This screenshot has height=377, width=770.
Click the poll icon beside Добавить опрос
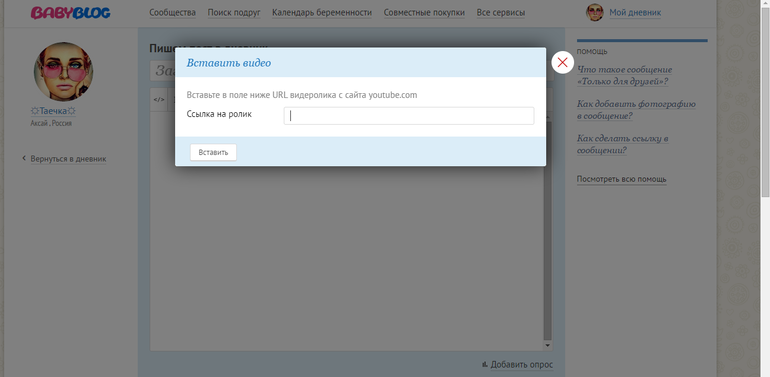485,364
